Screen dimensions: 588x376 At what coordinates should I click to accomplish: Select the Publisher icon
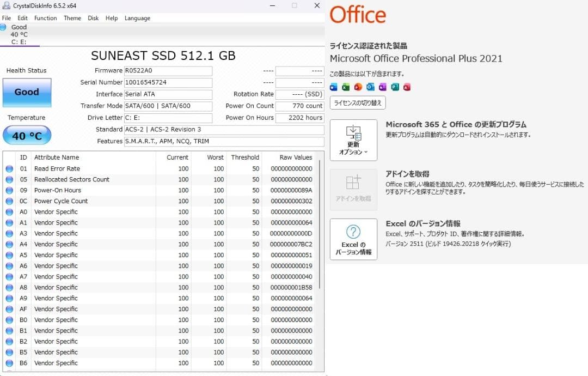coord(395,87)
